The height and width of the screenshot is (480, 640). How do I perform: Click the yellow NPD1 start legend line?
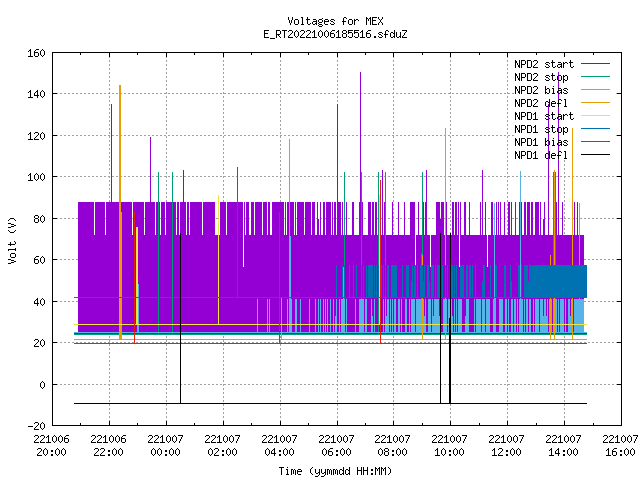(595, 116)
